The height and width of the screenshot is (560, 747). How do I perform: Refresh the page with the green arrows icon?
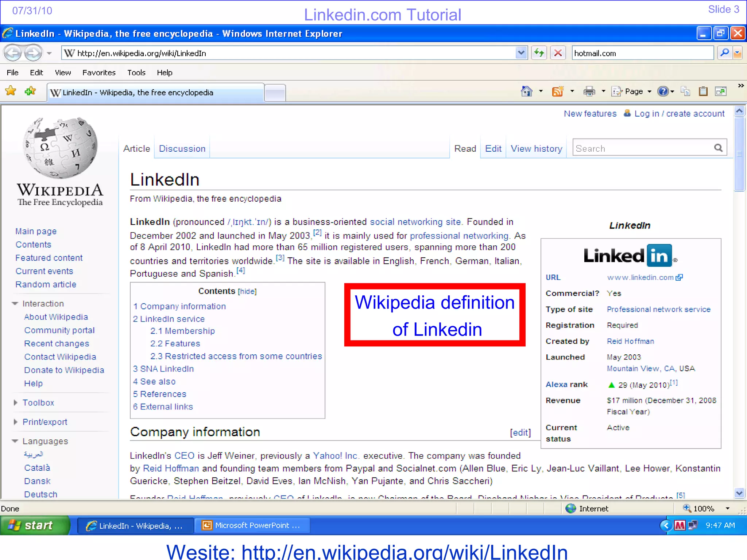[539, 53]
